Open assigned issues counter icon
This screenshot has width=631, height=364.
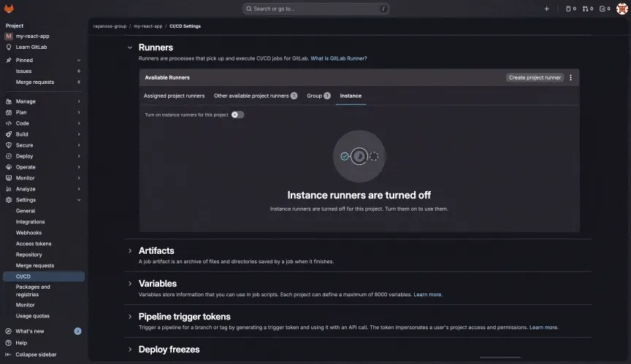[x=570, y=9]
